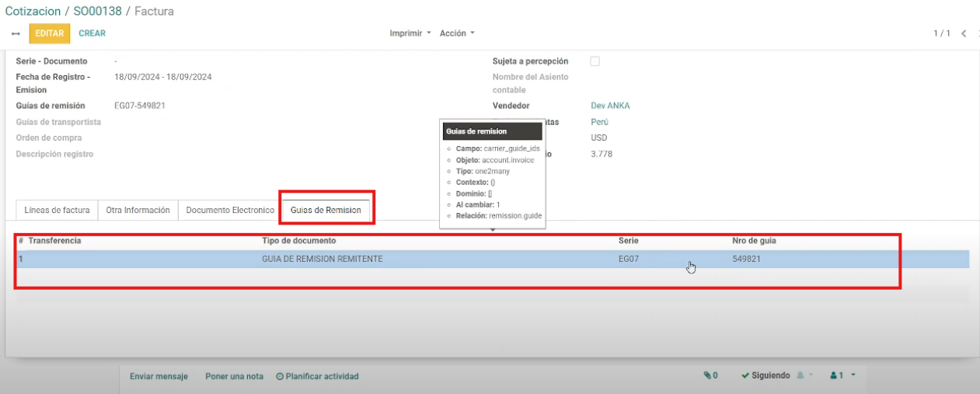Open the followers count dropdown arrow

(853, 375)
